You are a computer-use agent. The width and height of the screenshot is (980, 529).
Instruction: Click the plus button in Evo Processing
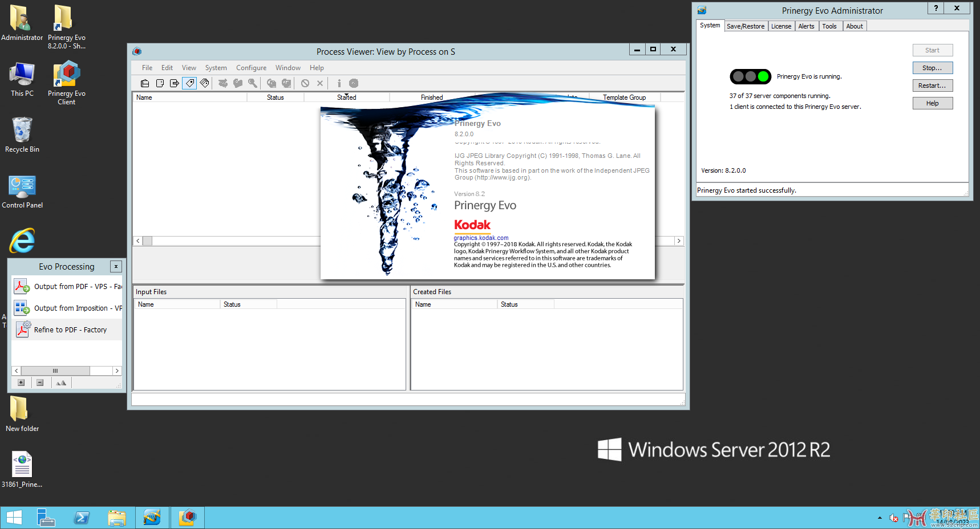(x=21, y=382)
